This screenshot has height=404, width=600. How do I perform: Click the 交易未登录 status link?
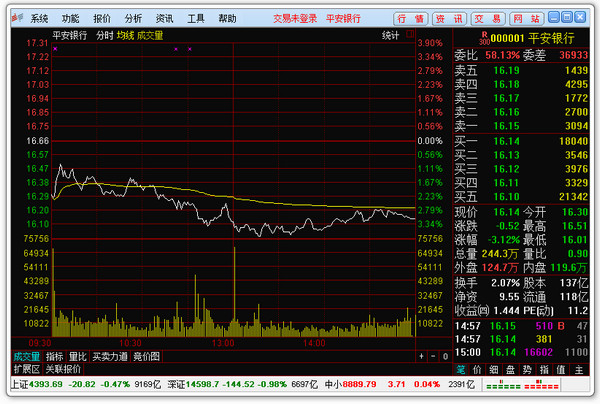(295, 18)
